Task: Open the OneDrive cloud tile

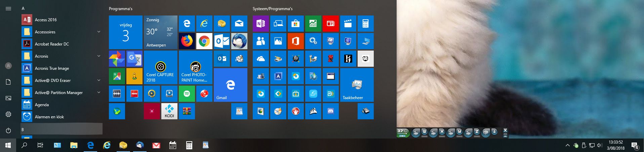Action: pos(261,59)
